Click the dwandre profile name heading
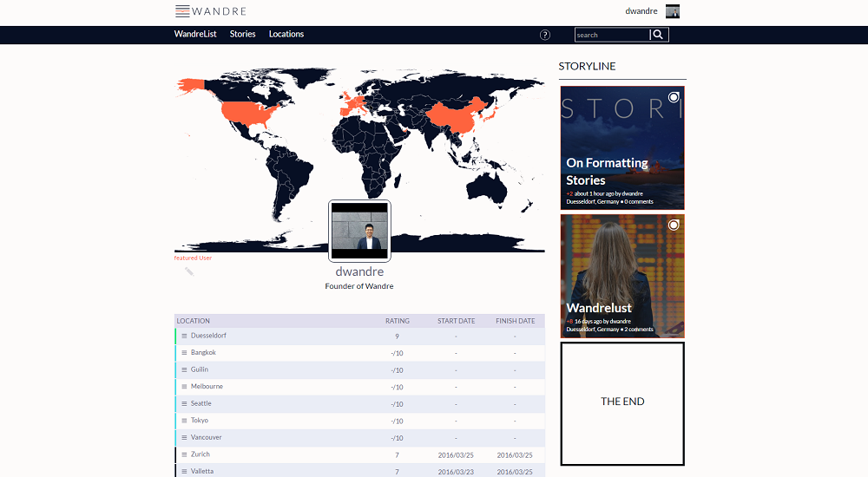Screen dimensions: 868x477 (x=359, y=271)
